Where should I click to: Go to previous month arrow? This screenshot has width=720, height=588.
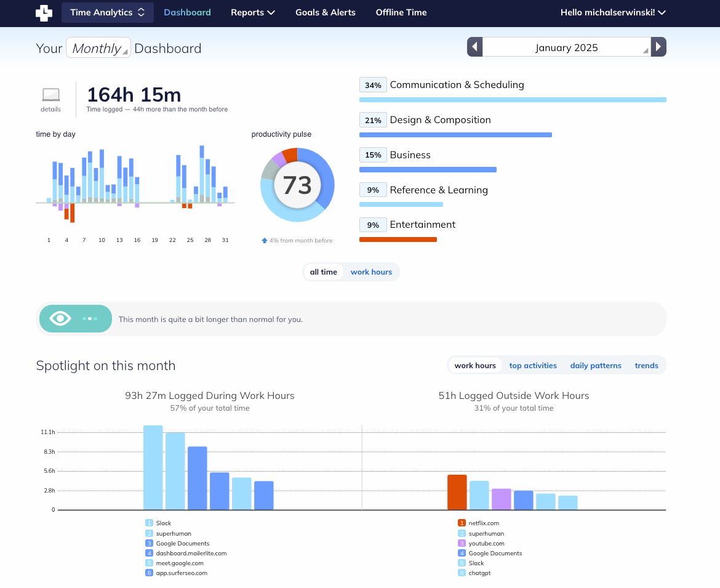tap(474, 47)
